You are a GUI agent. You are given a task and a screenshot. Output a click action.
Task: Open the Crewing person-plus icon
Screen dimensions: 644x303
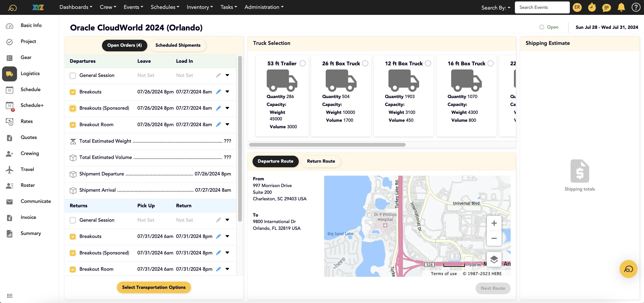point(10,154)
